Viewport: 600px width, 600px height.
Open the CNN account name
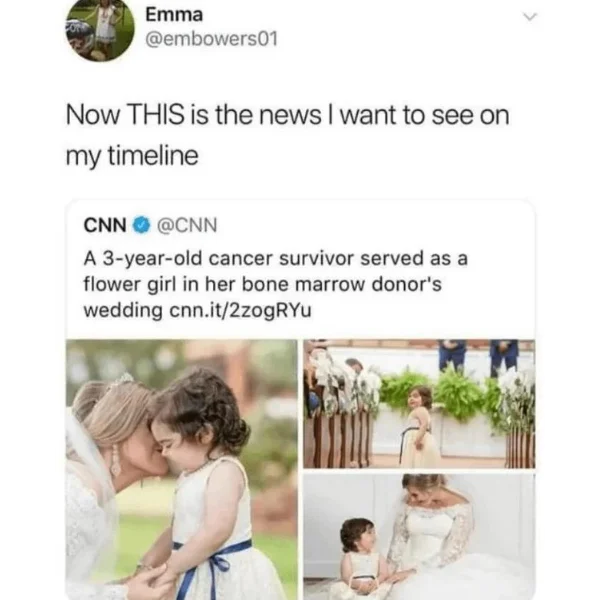pyautogui.click(x=105, y=225)
